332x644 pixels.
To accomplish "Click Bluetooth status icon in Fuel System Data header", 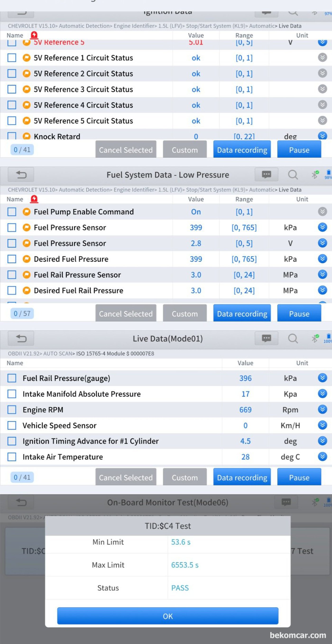I will 315,174.
